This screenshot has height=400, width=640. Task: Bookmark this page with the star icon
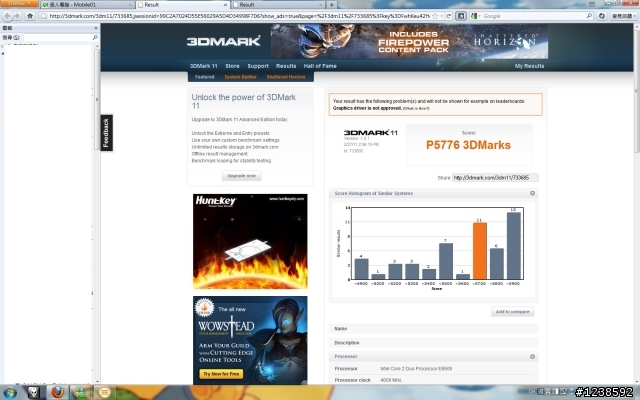[x=435, y=16]
